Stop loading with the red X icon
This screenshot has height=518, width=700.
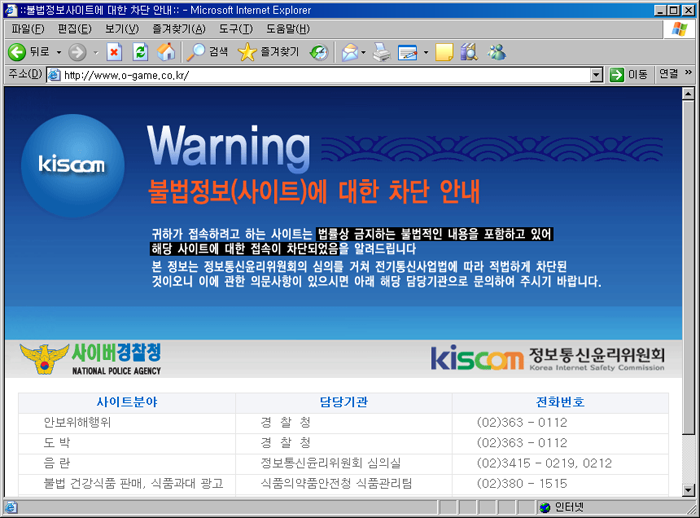(114, 52)
